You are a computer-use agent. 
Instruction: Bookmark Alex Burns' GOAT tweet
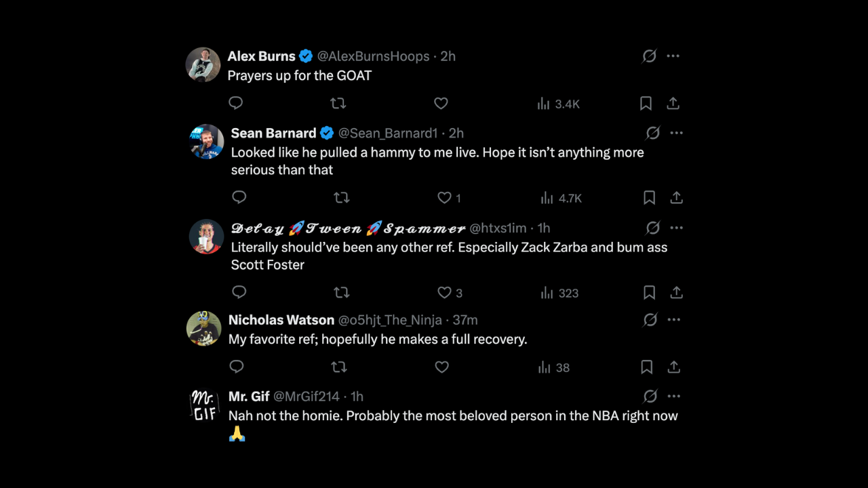click(x=645, y=103)
